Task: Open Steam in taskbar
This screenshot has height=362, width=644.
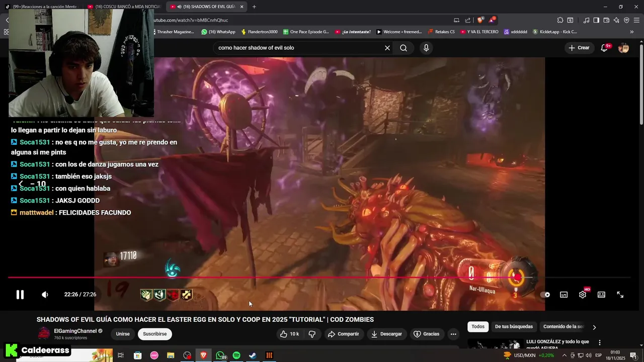Action: point(253,355)
